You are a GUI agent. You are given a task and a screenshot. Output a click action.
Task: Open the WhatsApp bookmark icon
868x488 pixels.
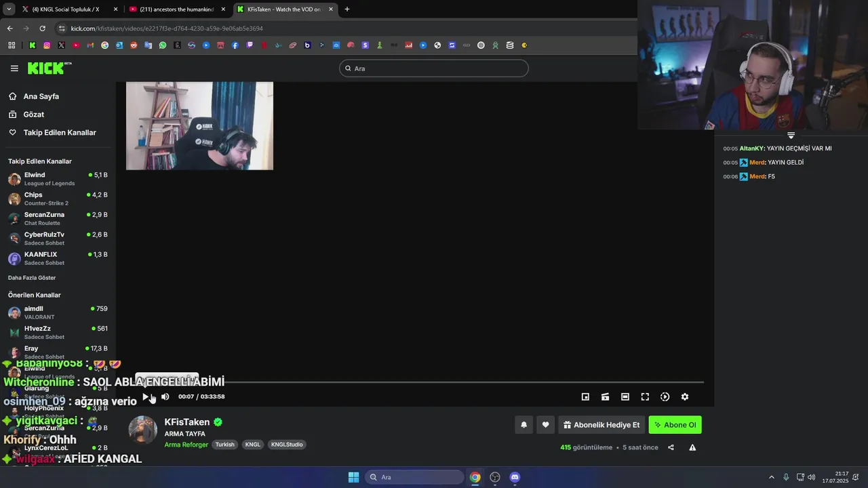click(x=163, y=45)
